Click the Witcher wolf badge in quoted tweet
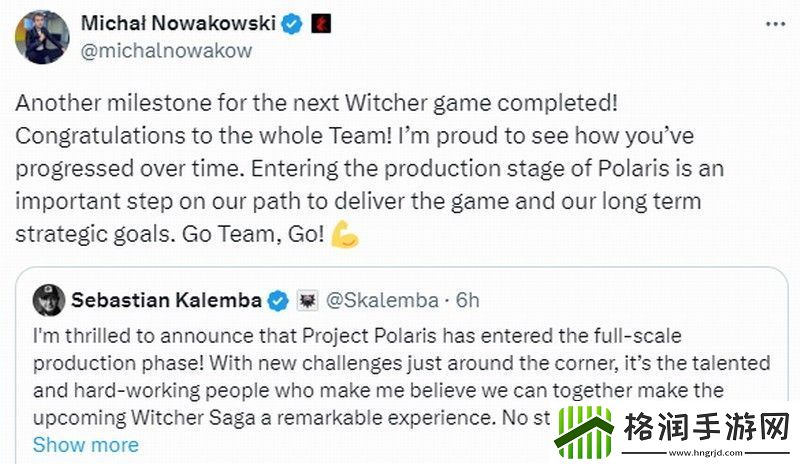The width and height of the screenshot is (800, 464). point(307,299)
